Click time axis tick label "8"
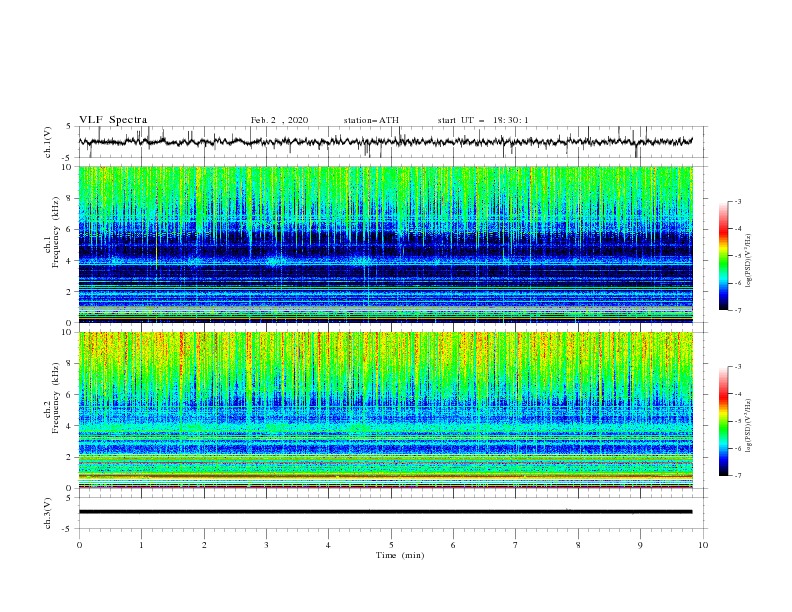This screenshot has height=612, width=792. (578, 545)
